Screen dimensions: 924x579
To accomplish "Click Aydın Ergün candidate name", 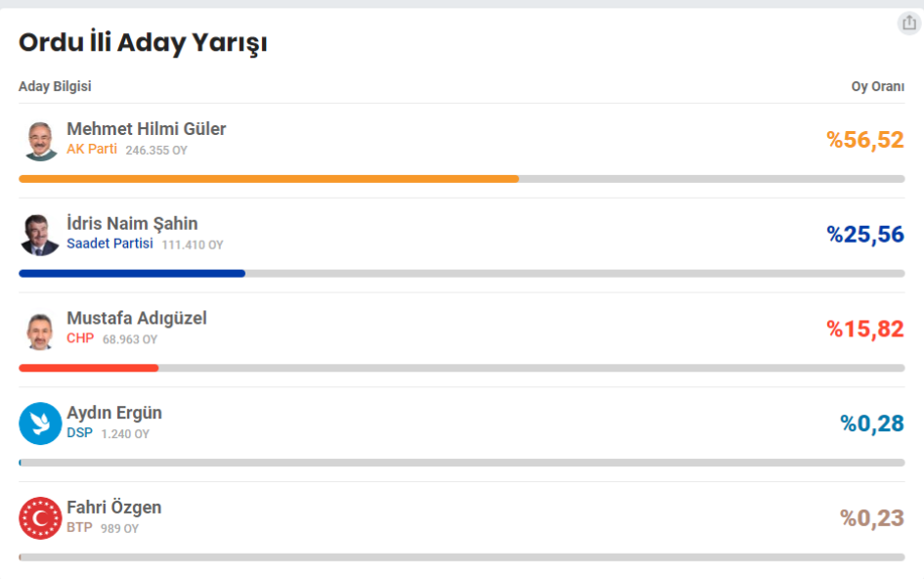I will pyautogui.click(x=114, y=413).
